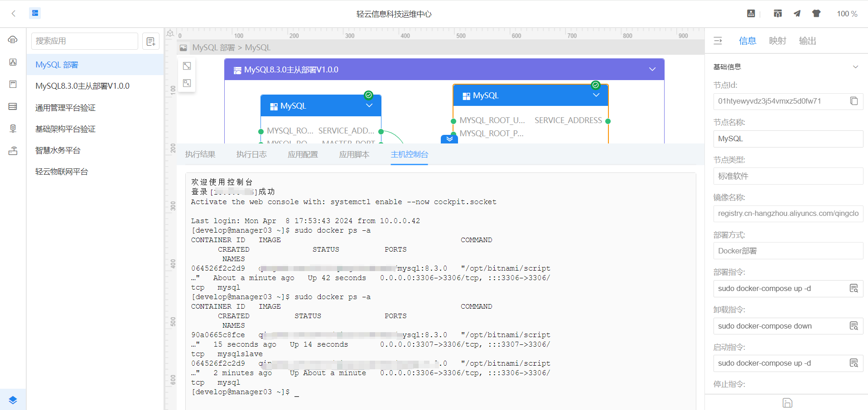Expand the selected right MySQL node chevron
Screen dimensions: 868x410
(596, 95)
